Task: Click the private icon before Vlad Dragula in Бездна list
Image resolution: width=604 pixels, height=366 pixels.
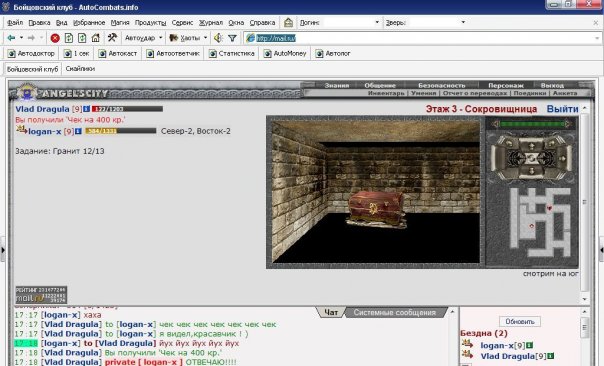Action: (467, 354)
